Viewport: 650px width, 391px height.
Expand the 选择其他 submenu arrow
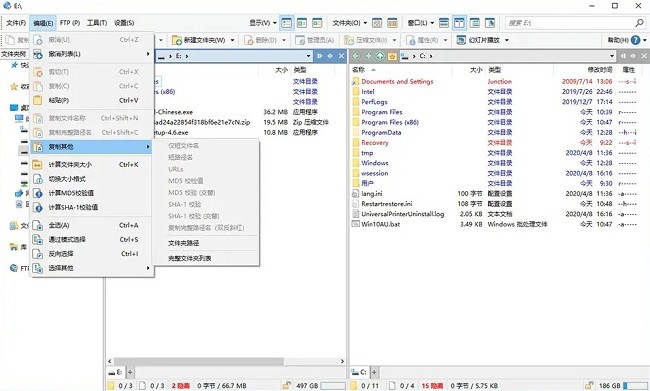tap(148, 268)
